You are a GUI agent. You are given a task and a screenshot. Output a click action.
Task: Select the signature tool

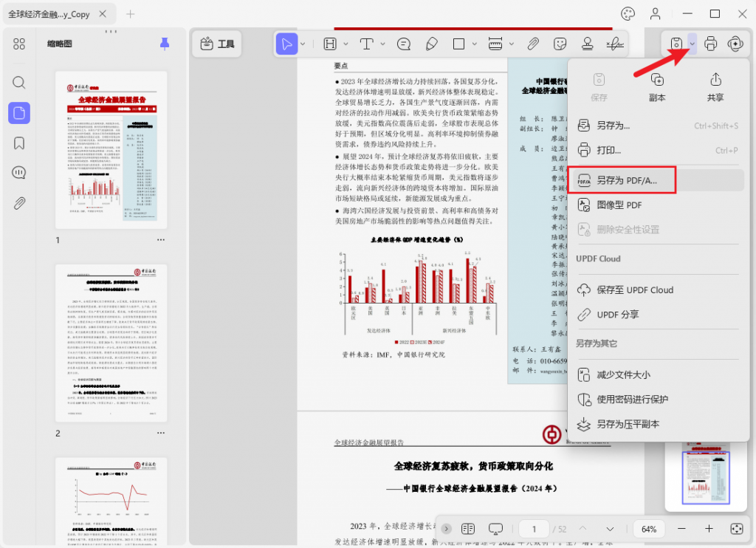(x=615, y=44)
